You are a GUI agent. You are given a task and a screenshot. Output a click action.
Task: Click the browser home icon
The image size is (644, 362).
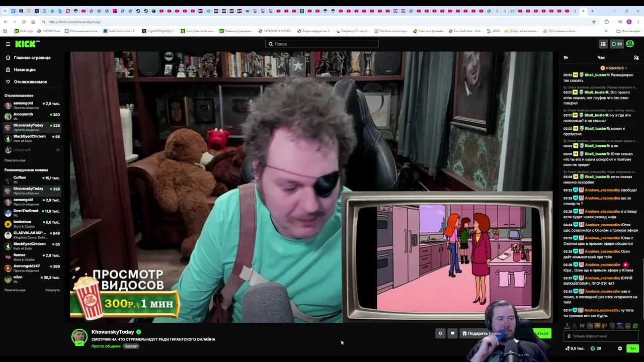pos(33,22)
